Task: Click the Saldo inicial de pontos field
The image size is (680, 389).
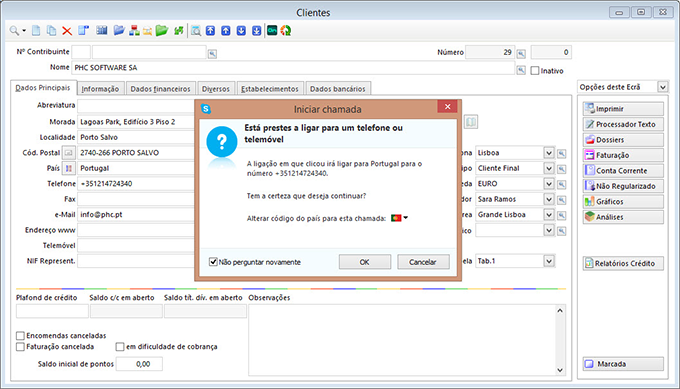Action: click(139, 364)
